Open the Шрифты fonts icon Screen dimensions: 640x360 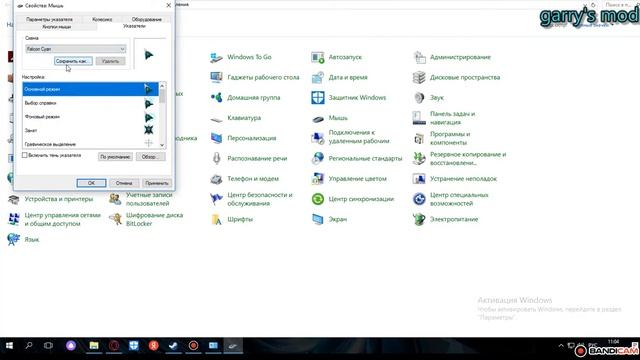[x=216, y=219]
